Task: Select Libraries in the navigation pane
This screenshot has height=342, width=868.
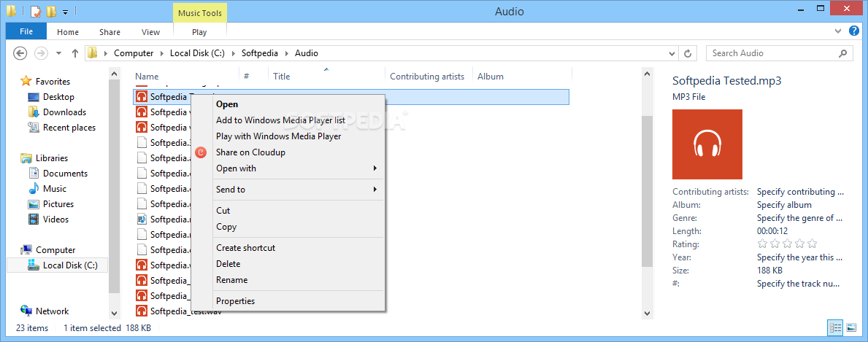Action: pos(52,158)
